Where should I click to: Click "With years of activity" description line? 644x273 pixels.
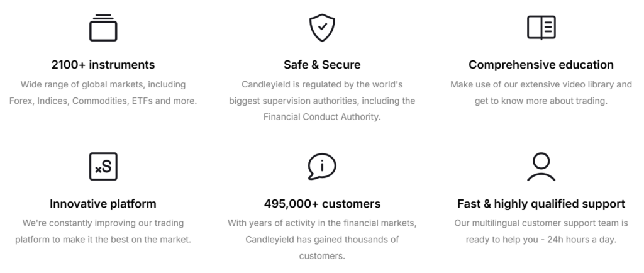[322, 223]
